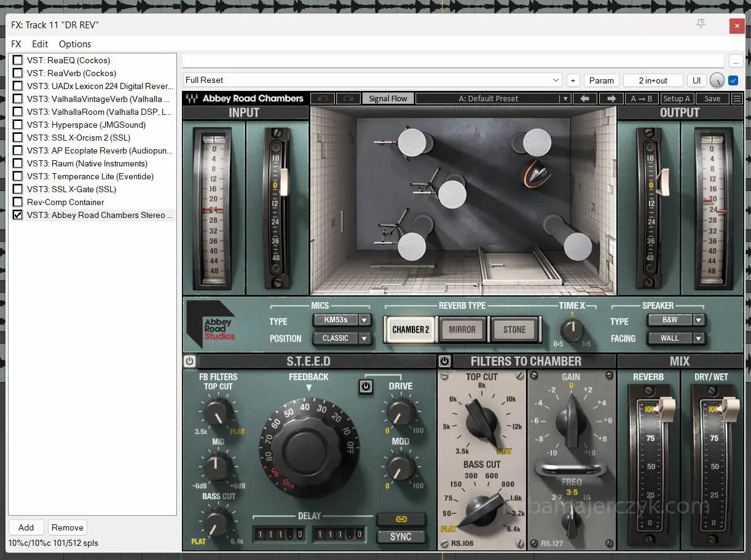Screen dimensions: 751x560
Task: Click the Add FX button
Action: pos(26,527)
